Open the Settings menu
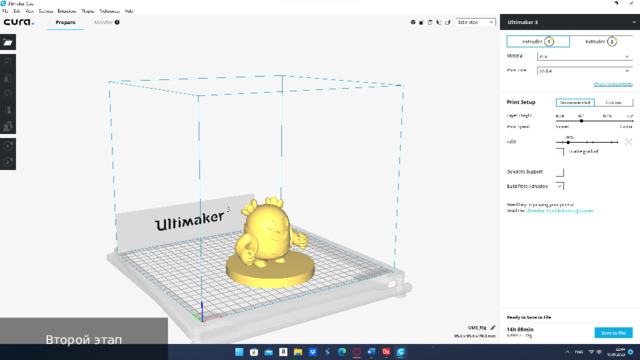Image resolution: width=640 pixels, height=360 pixels. (46, 11)
